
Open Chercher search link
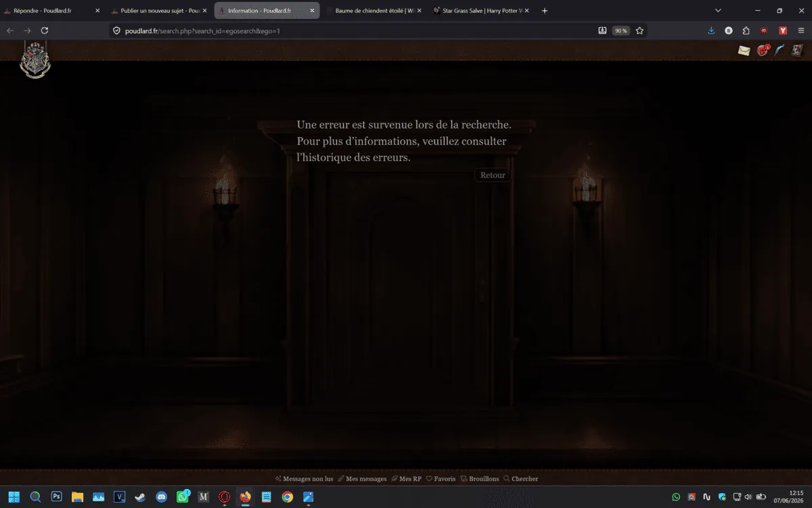tap(520, 479)
